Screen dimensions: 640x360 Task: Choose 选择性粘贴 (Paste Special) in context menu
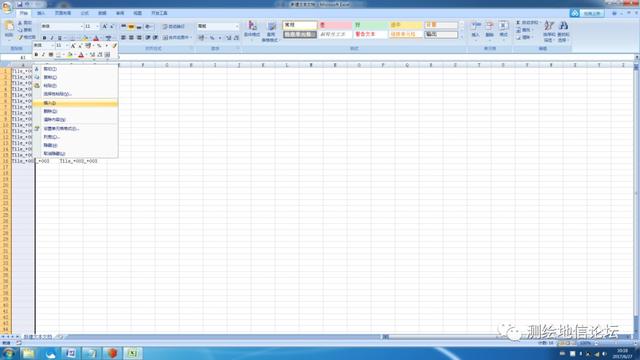coord(75,94)
